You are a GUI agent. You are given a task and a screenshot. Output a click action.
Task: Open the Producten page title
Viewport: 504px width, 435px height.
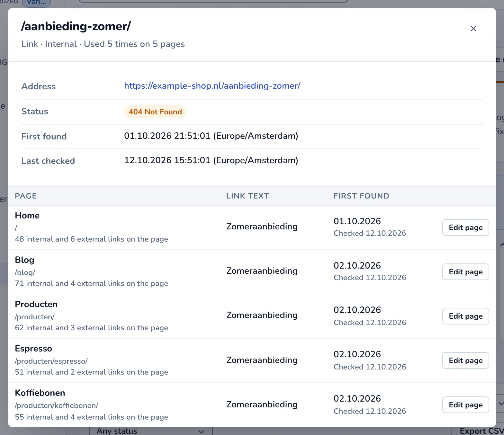[36, 304]
